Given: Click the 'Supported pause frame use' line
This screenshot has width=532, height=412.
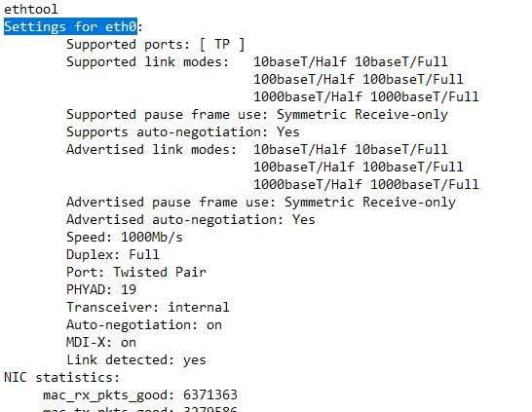Looking at the screenshot, I should [257, 115].
